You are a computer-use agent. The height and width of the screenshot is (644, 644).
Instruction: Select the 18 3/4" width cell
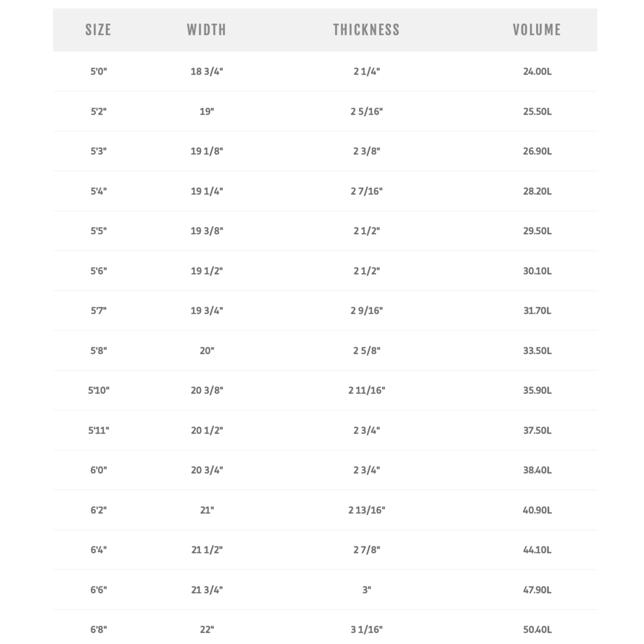[x=207, y=71]
